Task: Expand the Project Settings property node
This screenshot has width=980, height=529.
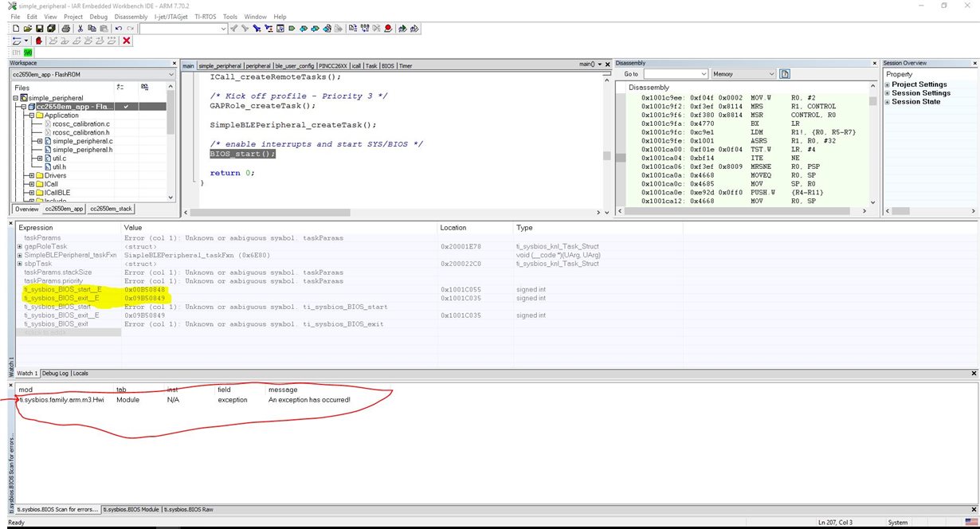Action: point(888,84)
